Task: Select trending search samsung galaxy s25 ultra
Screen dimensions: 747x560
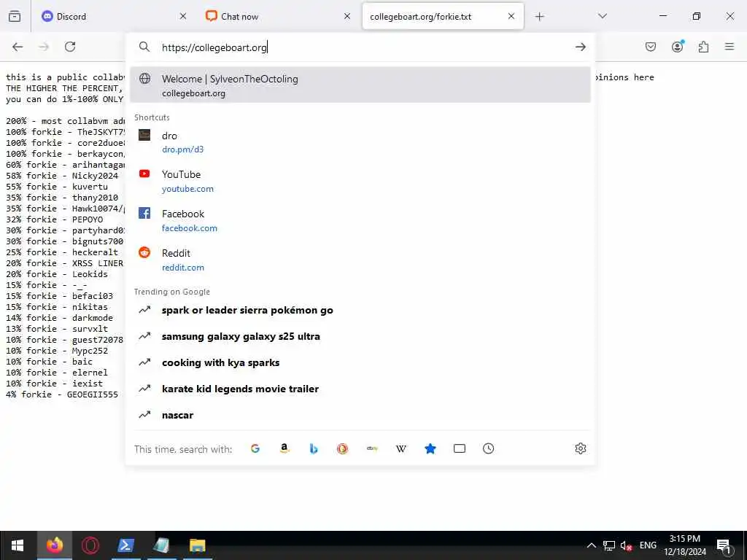Action: (360, 337)
